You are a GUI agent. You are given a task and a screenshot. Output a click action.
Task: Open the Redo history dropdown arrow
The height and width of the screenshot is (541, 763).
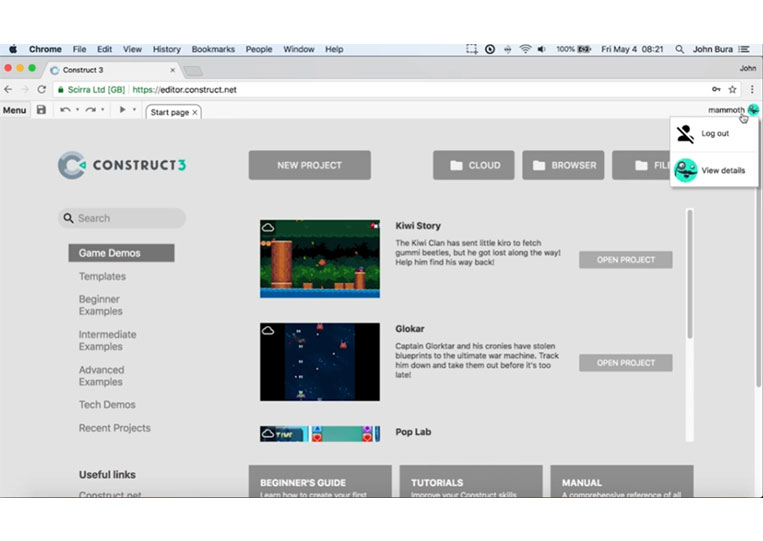point(103,110)
